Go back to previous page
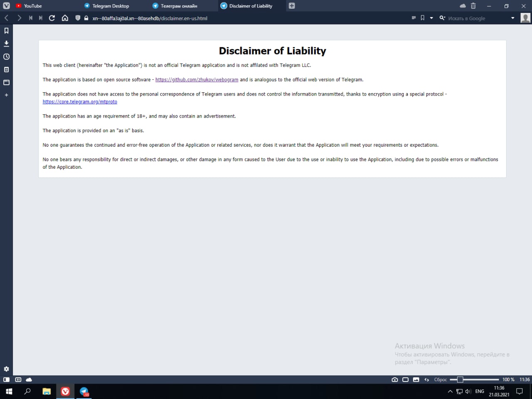Image resolution: width=532 pixels, height=399 pixels. (6, 18)
